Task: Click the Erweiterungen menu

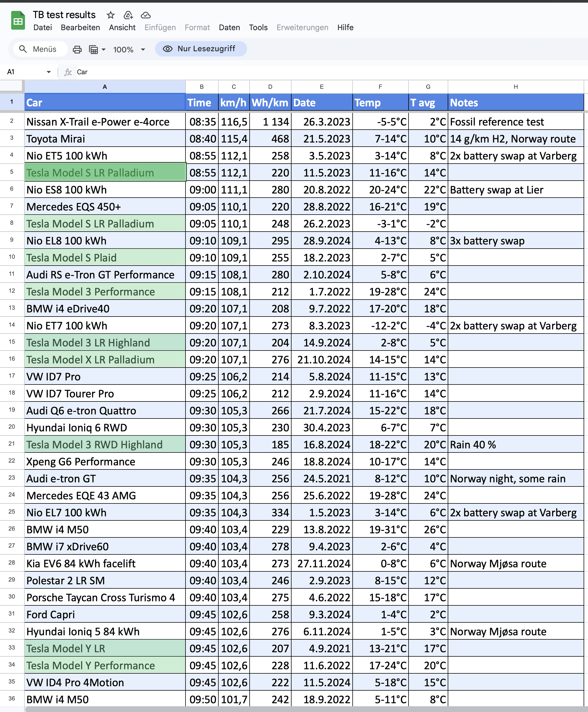Action: (302, 27)
